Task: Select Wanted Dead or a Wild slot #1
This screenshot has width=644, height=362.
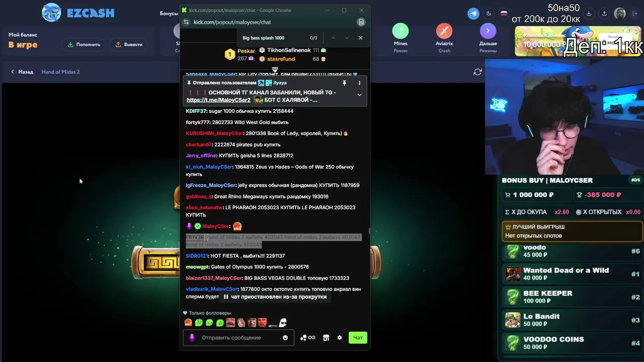Action: (x=573, y=274)
